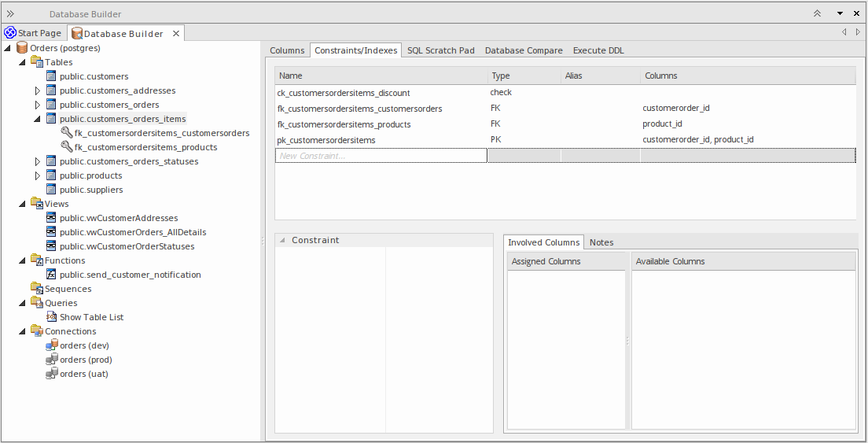Click the public.customers table icon
Viewport: 868px width, 443px height.
[x=51, y=76]
